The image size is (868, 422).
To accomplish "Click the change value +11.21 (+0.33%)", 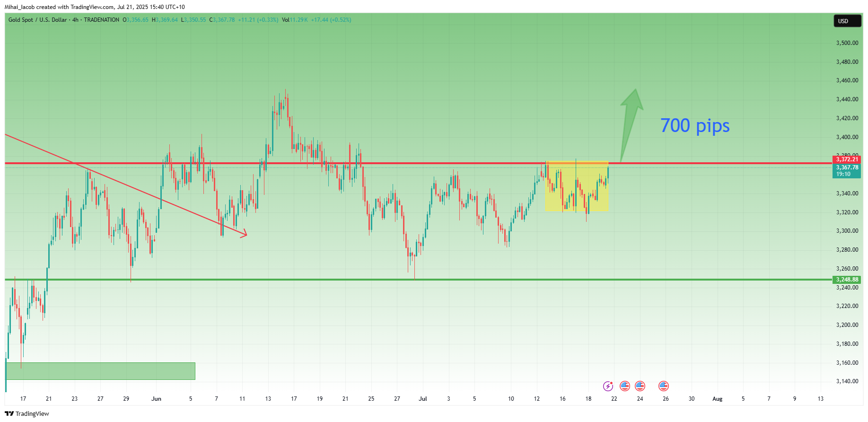I will (258, 20).
